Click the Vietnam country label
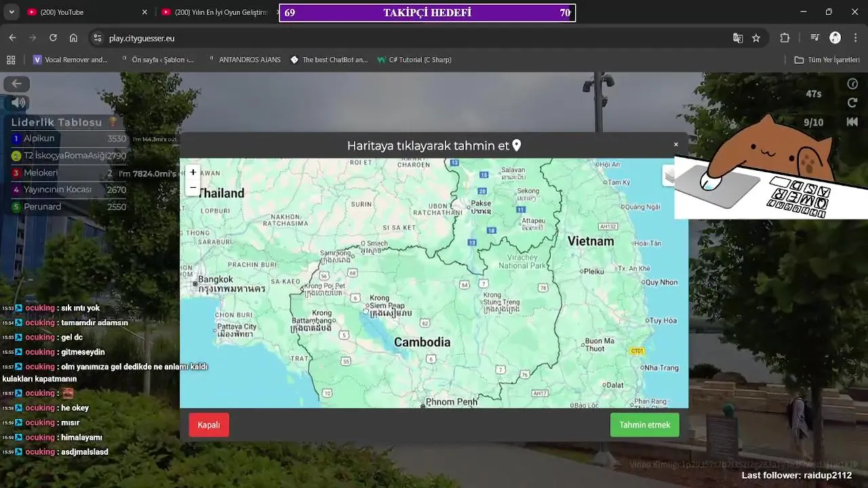Image resolution: width=868 pixels, height=488 pixels. tap(591, 241)
